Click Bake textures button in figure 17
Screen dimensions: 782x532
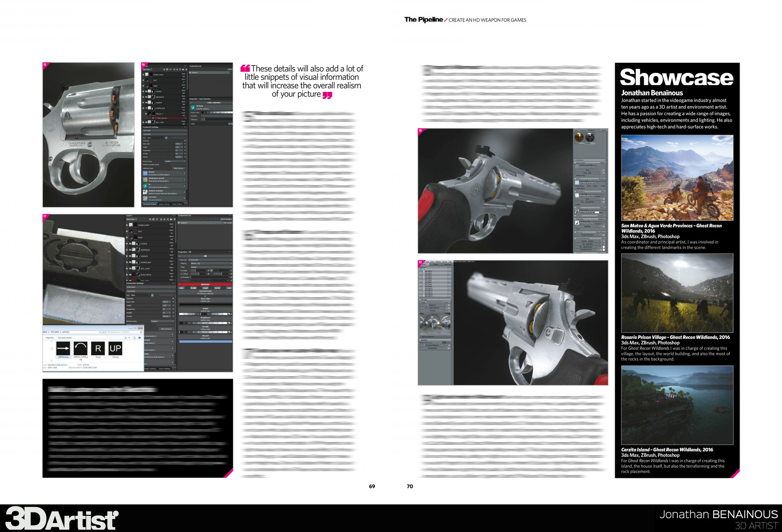tap(166, 329)
